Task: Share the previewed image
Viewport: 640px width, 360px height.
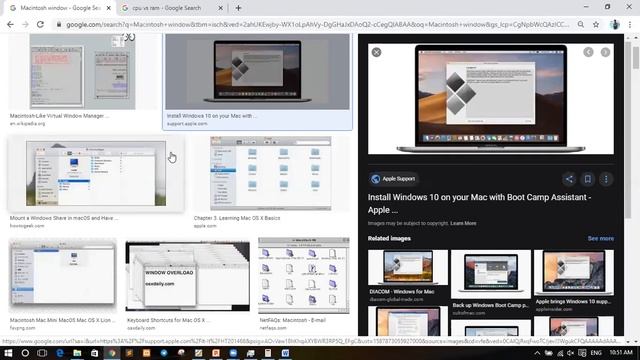Action: [569, 179]
